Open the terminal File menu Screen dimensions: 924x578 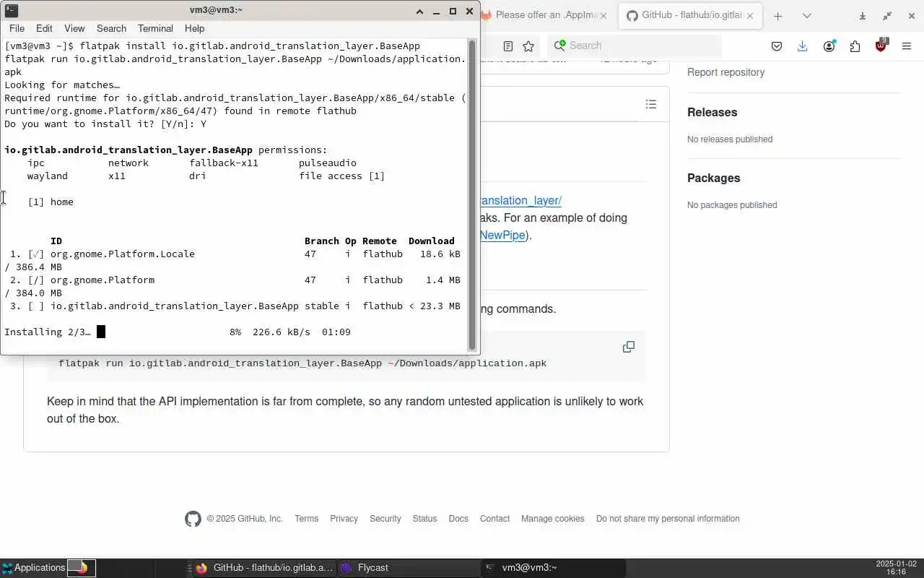(17, 28)
